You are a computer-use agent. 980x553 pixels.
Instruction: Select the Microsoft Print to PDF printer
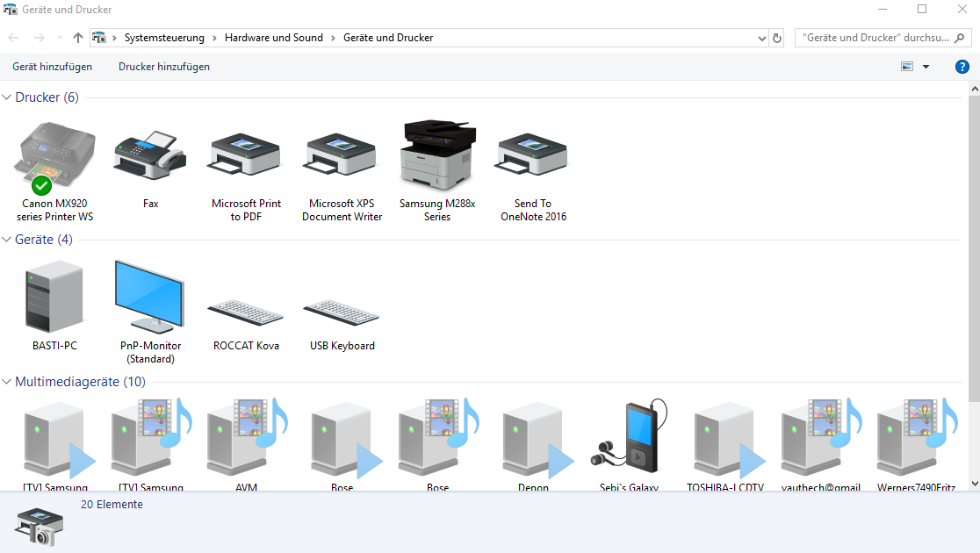click(x=246, y=155)
